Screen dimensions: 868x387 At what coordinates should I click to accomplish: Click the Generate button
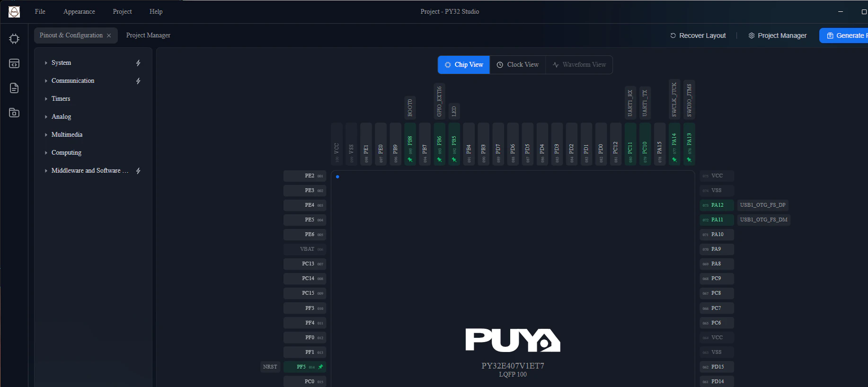coord(844,35)
